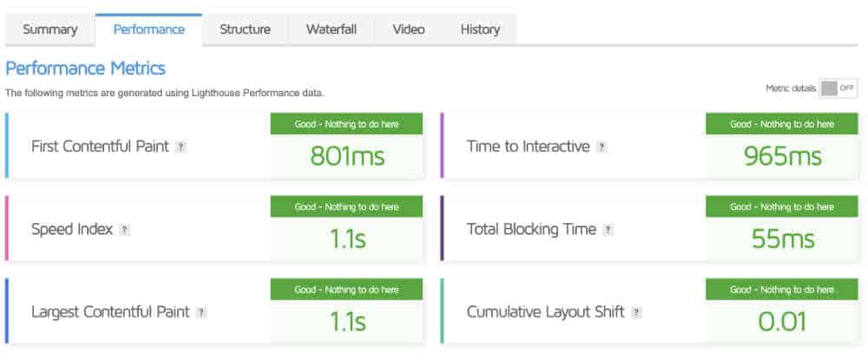Click the Performance Metrics heading

pos(85,69)
